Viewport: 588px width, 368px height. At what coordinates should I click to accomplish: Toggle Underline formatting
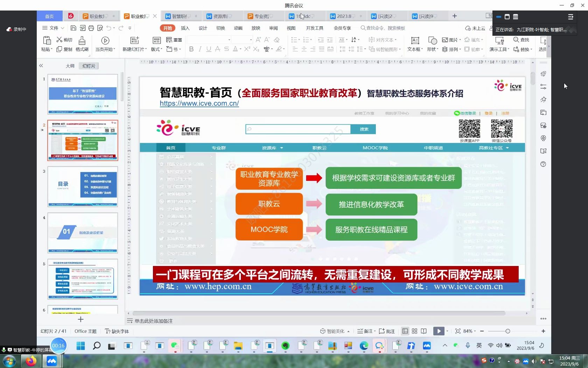pos(209,49)
